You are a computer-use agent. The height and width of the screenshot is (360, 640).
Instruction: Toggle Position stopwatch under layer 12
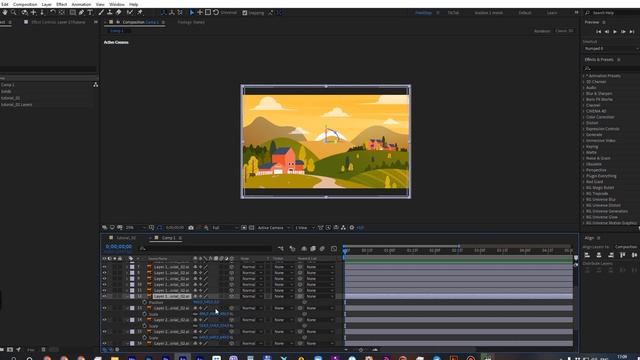point(144,302)
